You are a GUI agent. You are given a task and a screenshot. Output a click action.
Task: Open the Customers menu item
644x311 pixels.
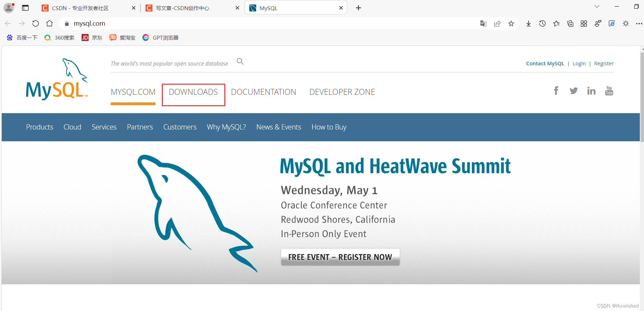tap(180, 127)
